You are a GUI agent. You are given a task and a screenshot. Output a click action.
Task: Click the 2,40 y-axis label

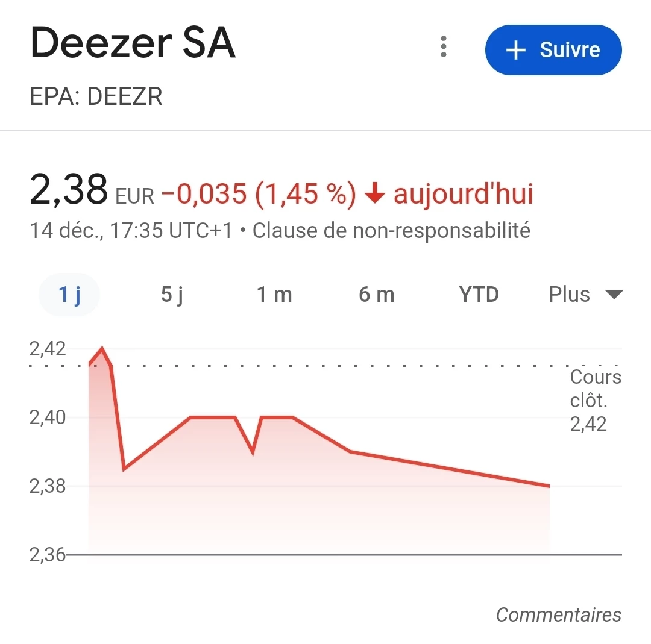(x=46, y=417)
